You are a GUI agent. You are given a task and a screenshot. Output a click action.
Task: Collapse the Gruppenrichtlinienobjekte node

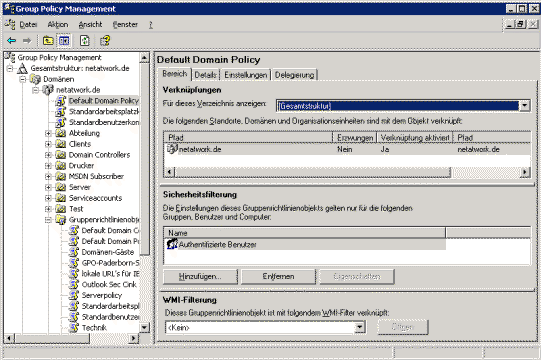click(48, 220)
